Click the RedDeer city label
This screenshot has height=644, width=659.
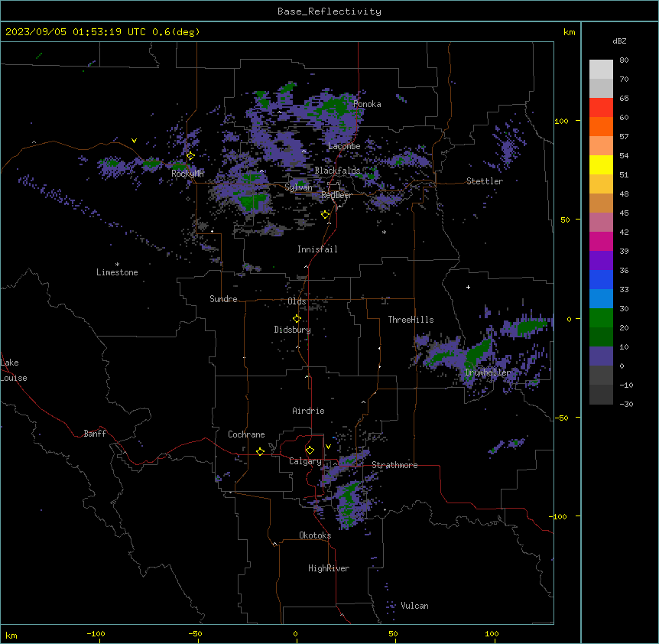click(336, 195)
